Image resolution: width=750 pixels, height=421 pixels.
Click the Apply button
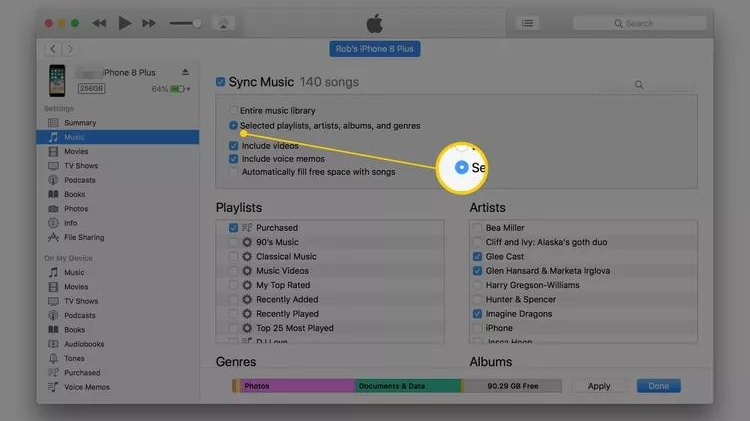599,386
